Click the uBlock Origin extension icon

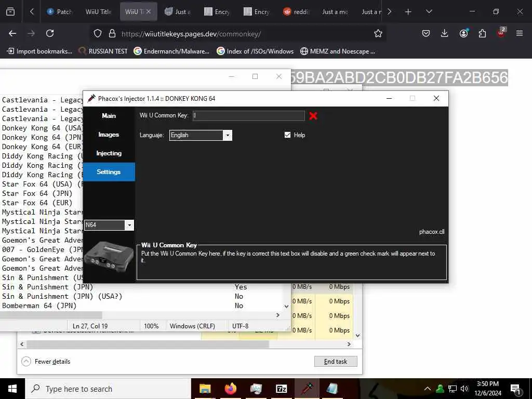click(501, 33)
